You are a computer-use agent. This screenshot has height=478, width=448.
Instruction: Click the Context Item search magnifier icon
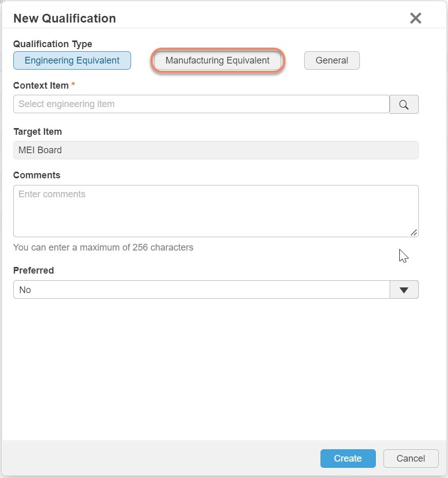pos(404,105)
